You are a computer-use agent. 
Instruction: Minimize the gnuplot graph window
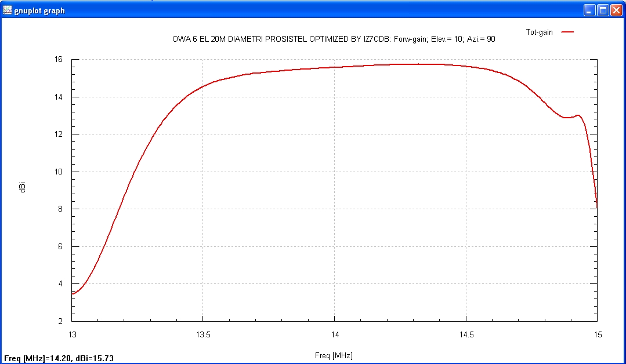[589, 10]
